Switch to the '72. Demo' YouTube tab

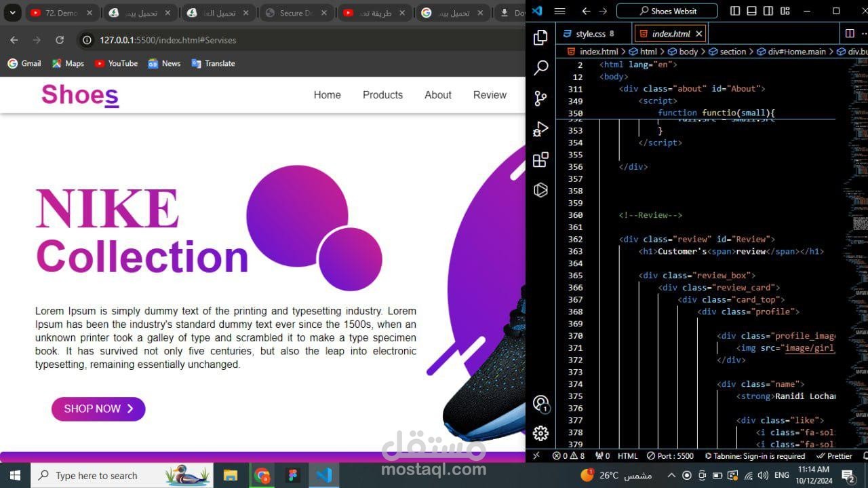coord(62,13)
